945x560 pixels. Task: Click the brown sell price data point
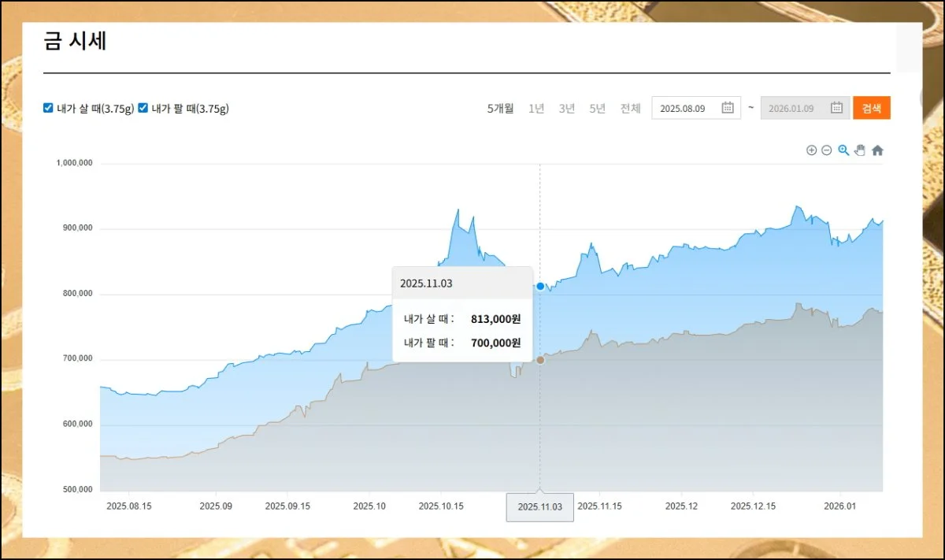pos(540,360)
